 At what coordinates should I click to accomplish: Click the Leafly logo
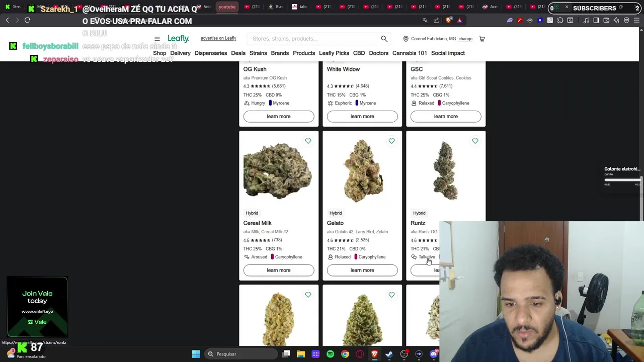178,38
